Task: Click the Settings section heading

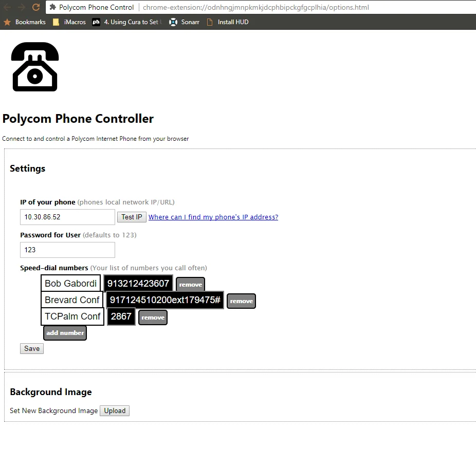Action: pos(28,169)
